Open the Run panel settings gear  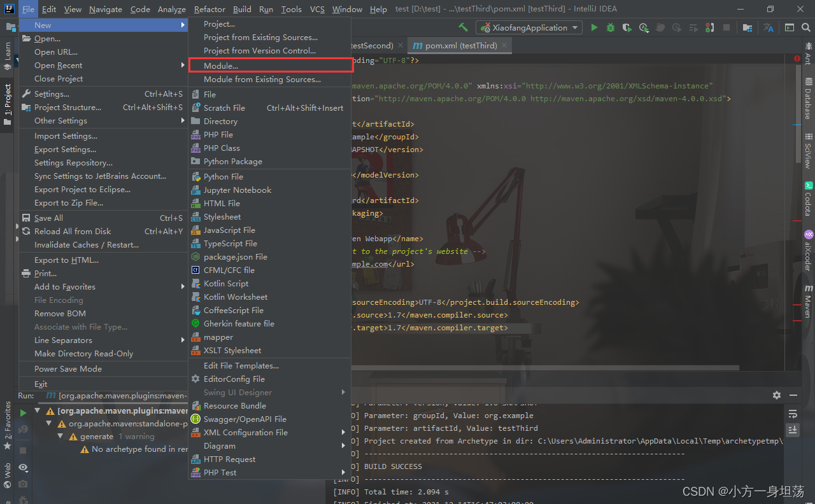(x=777, y=395)
